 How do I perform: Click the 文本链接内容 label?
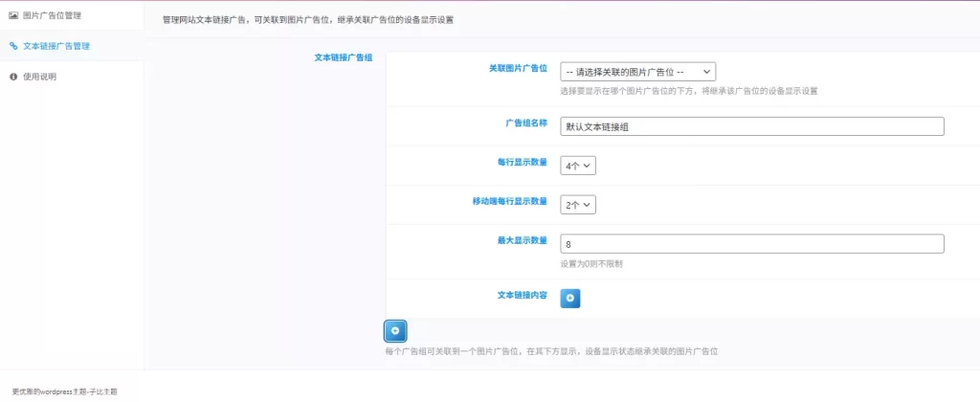522,295
